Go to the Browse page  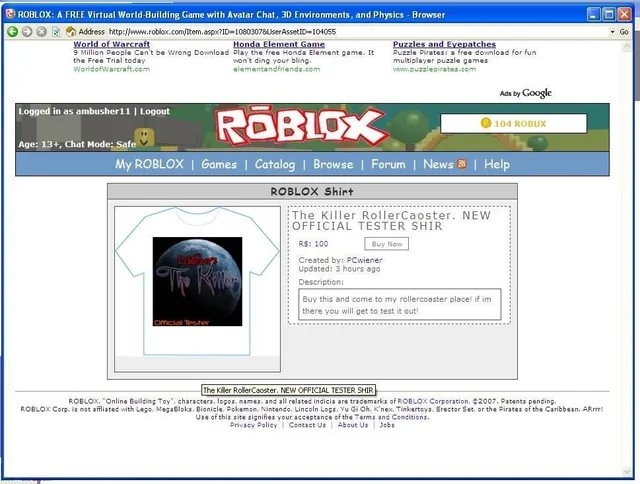333,164
